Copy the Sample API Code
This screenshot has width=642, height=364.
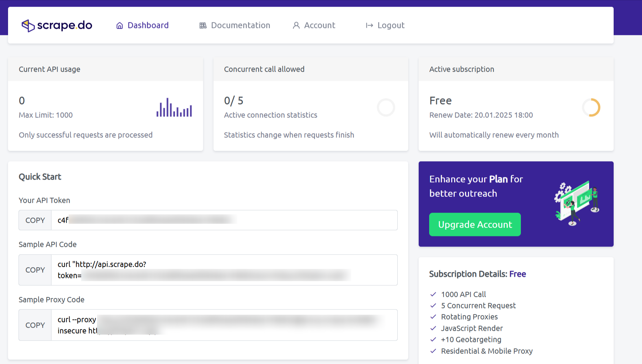click(x=35, y=270)
